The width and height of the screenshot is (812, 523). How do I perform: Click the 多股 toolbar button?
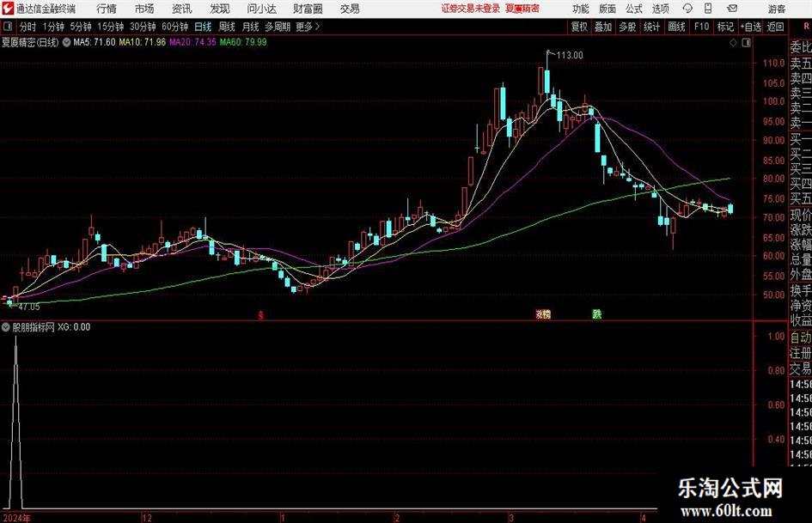627,27
